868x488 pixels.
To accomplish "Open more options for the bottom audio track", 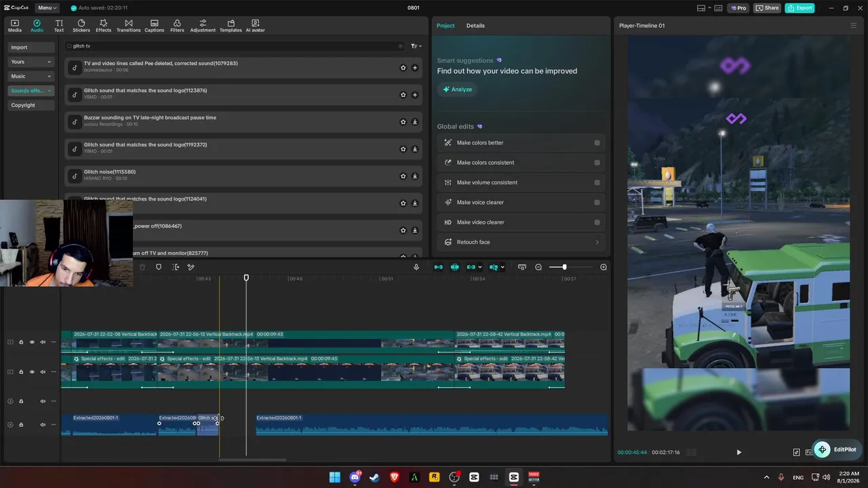I will pos(54,425).
